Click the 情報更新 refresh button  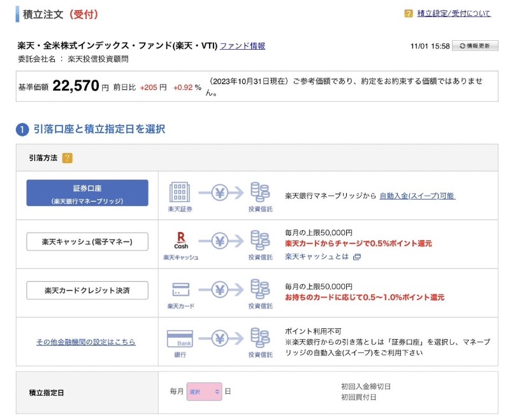tap(475, 46)
